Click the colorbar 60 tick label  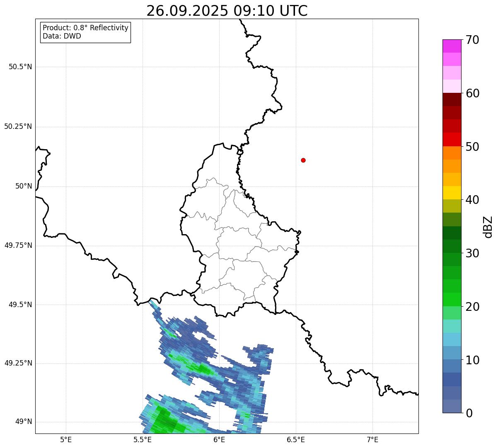click(472, 93)
